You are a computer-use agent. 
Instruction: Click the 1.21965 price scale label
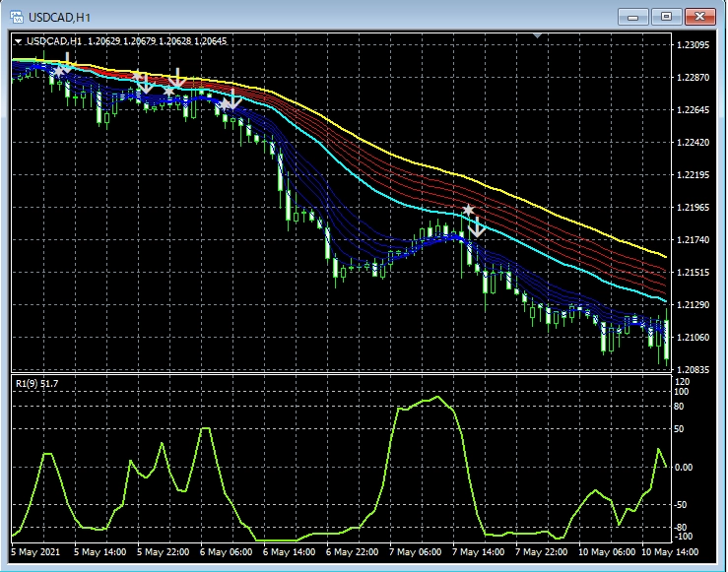694,208
